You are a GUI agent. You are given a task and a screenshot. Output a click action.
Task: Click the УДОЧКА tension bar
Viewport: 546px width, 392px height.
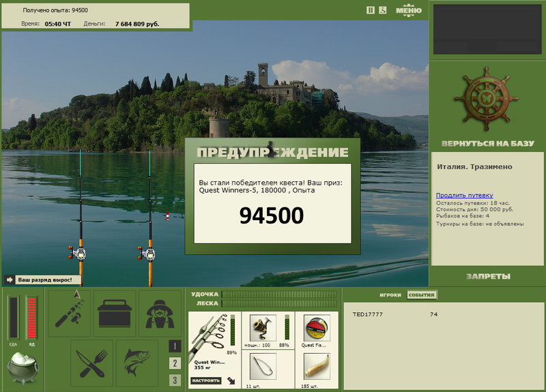[x=279, y=295]
